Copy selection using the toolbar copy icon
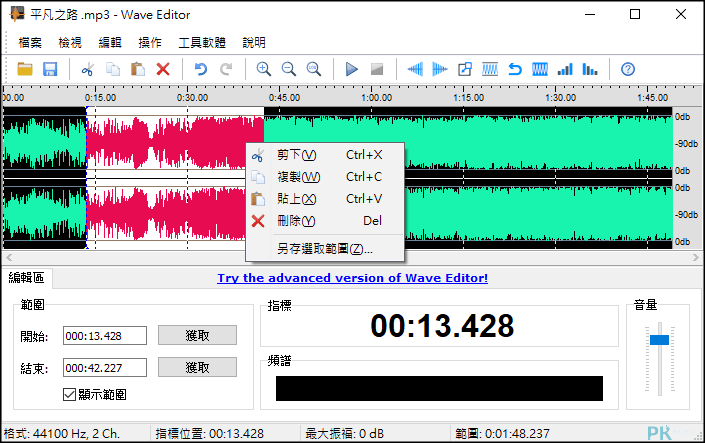Image resolution: width=705 pixels, height=443 pixels. [x=113, y=69]
